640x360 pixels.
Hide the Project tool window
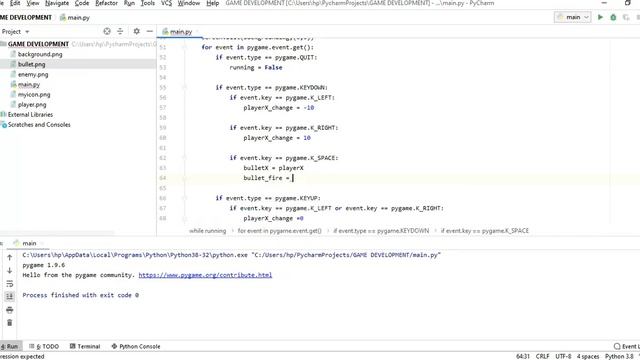[x=149, y=31]
